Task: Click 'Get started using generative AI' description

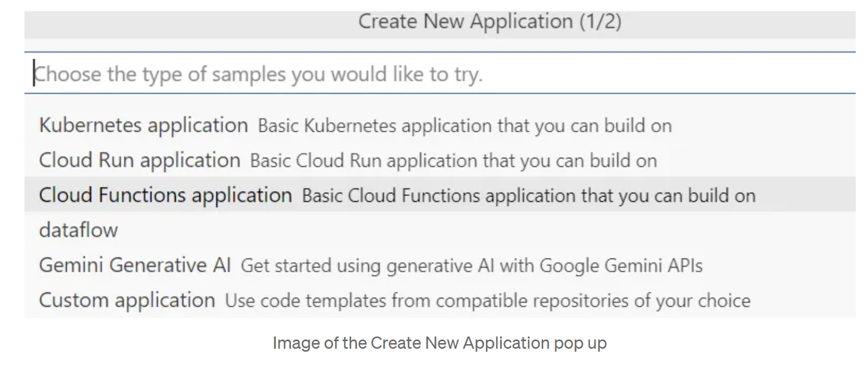Action: [x=367, y=266]
